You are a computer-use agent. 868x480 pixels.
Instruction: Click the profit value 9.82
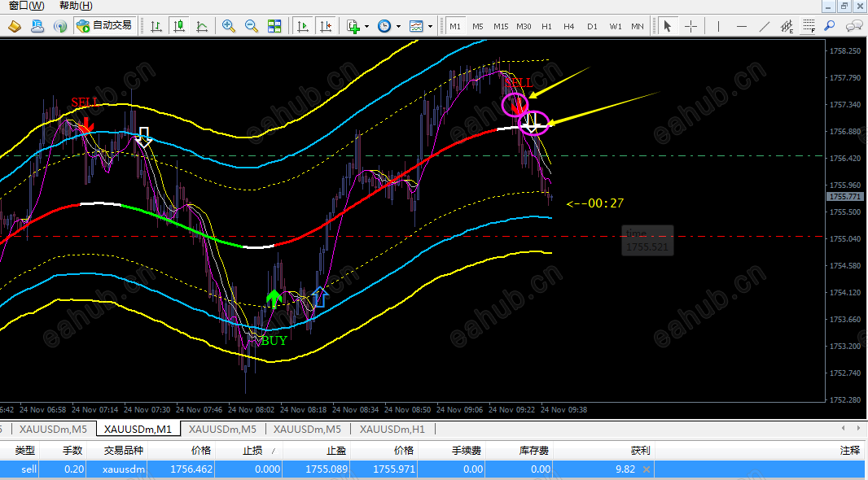tap(625, 469)
